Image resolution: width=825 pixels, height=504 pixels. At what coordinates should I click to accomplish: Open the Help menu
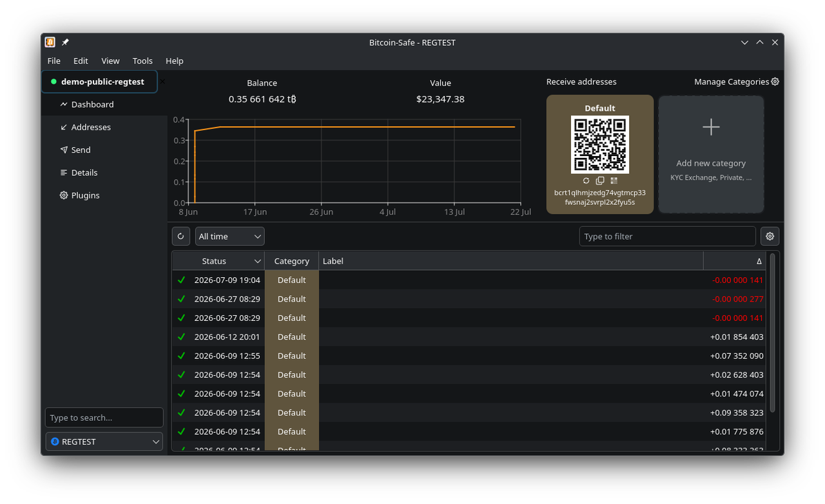(x=175, y=61)
